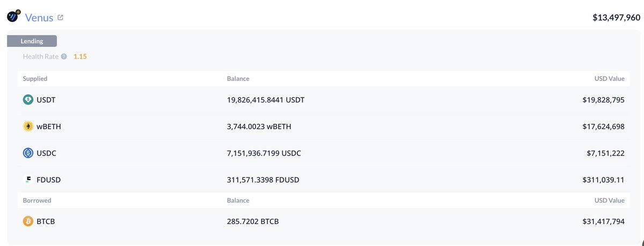Select the Lending tab
This screenshot has width=644, height=246.
coord(32,41)
